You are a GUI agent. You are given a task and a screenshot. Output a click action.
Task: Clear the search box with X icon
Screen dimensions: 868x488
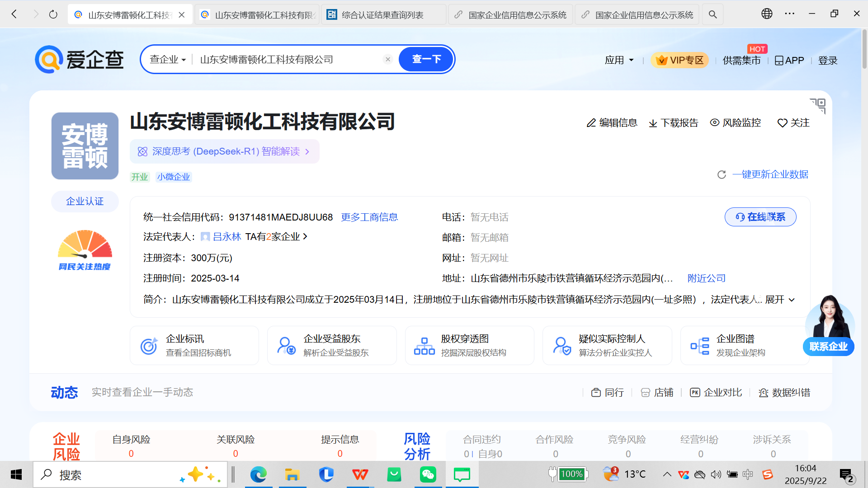(x=387, y=59)
